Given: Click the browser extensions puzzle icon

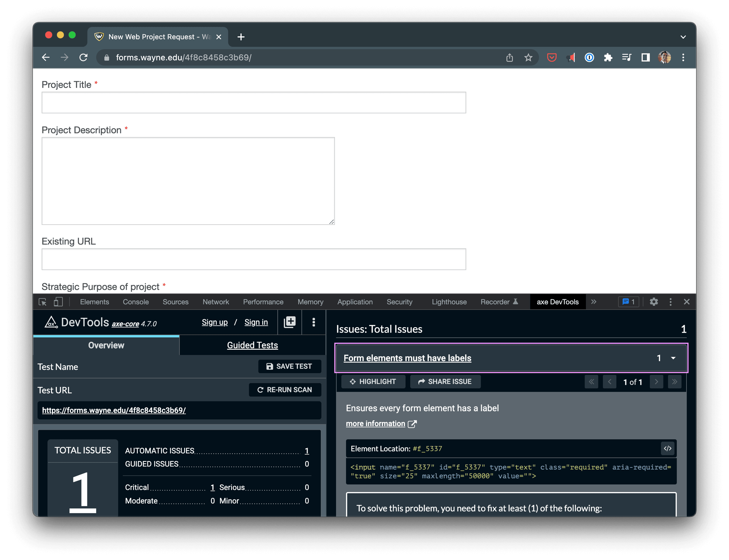Looking at the screenshot, I should click(x=608, y=57).
